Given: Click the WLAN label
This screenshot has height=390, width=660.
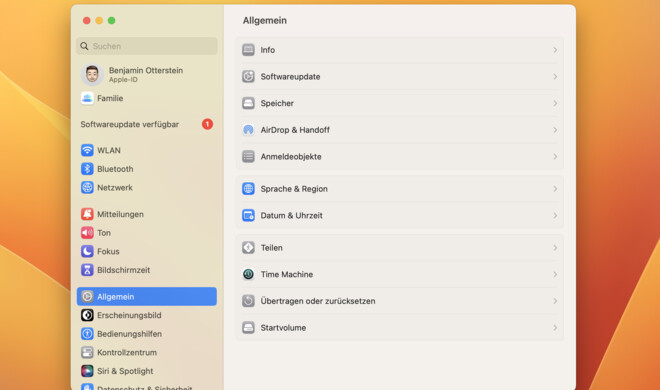Looking at the screenshot, I should point(109,150).
